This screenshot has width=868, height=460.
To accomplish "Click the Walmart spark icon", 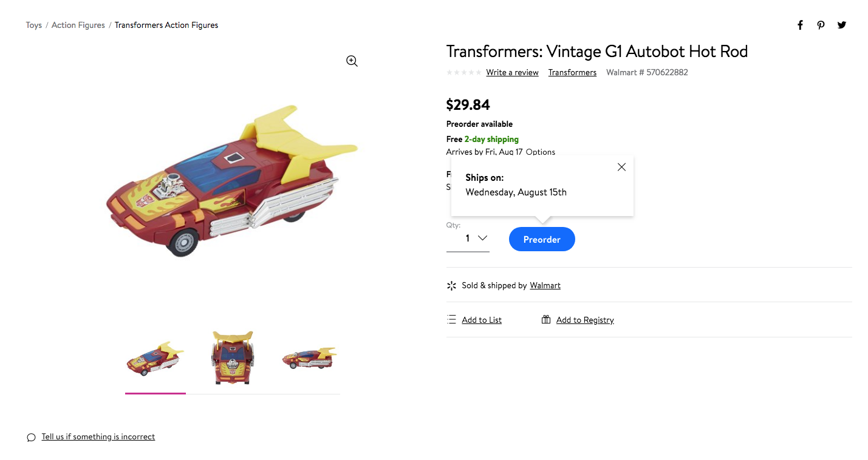I will (x=451, y=285).
